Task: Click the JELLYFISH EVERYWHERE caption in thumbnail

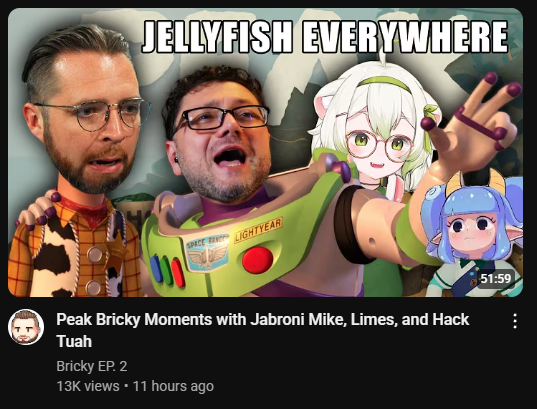Action: coord(325,37)
